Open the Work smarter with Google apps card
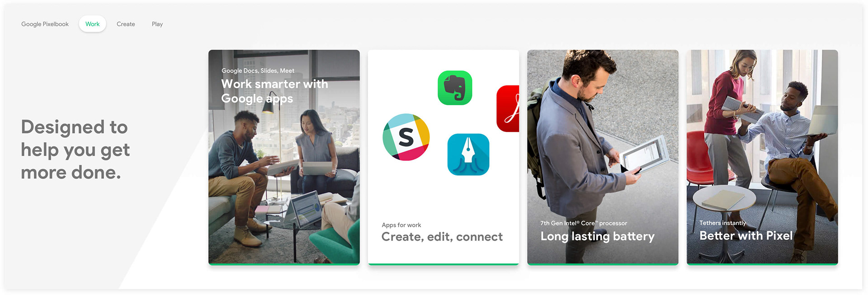The width and height of the screenshot is (868, 295). [x=284, y=157]
